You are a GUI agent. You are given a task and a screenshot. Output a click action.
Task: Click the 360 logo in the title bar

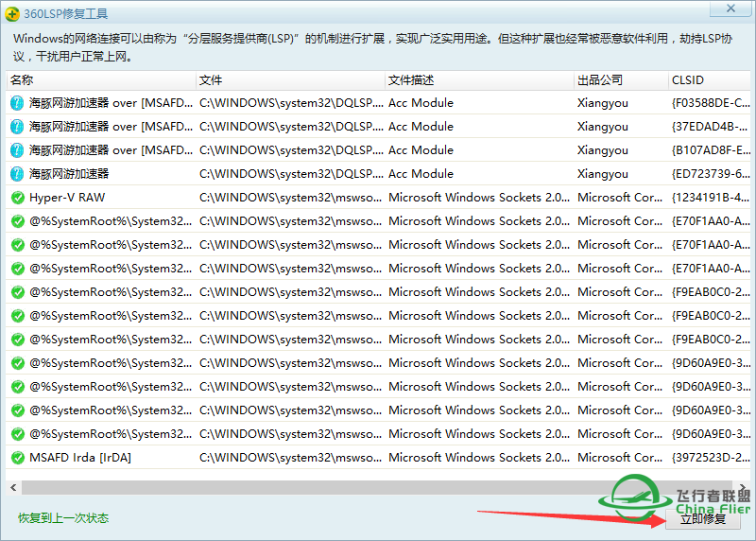(x=11, y=12)
